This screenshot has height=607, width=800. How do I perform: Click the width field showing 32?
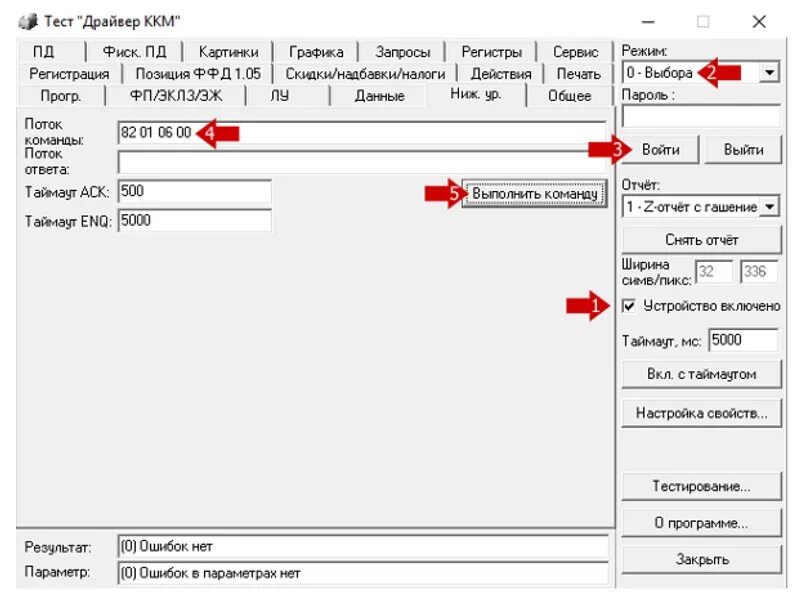(x=714, y=272)
